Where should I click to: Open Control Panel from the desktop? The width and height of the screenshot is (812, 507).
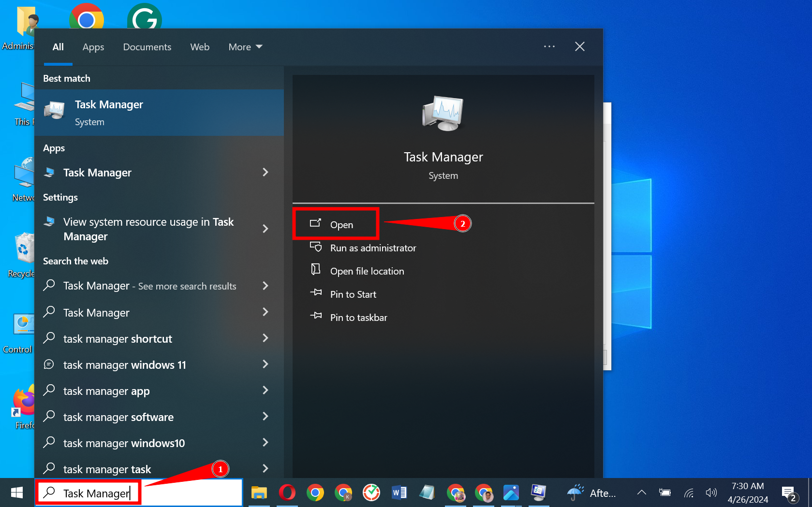[18, 324]
